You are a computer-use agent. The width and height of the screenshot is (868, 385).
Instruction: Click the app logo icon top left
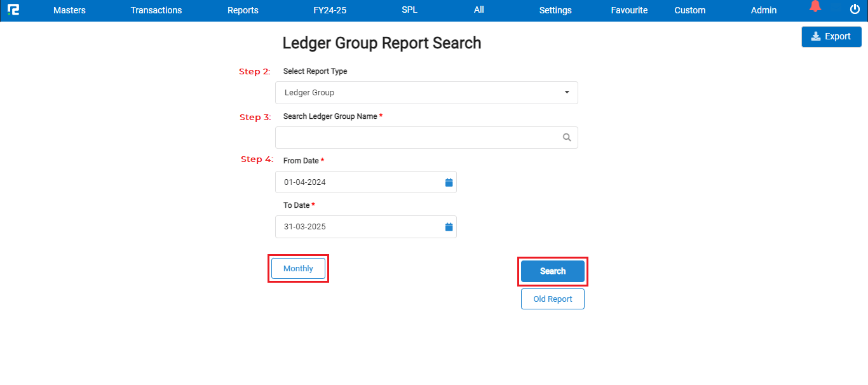(x=14, y=10)
